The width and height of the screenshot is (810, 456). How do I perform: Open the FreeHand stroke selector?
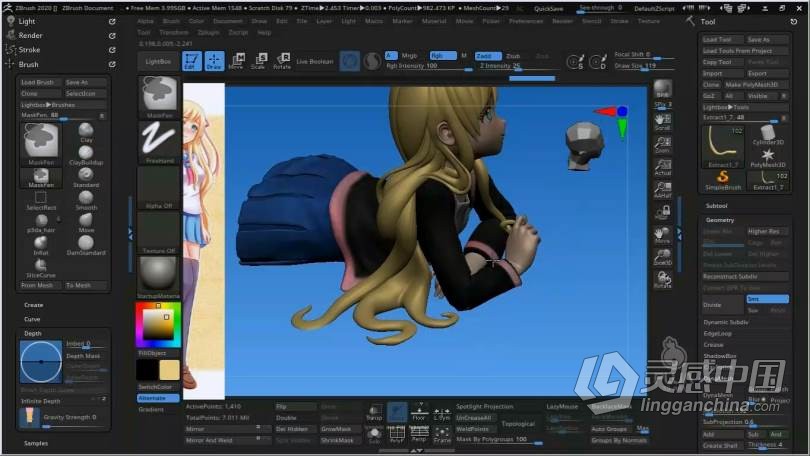[159, 142]
